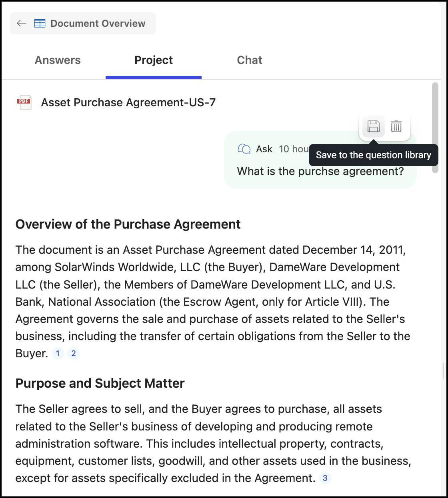The height and width of the screenshot is (498, 448).
Task: Click the "Ask" label in the message
Action: coord(264,149)
